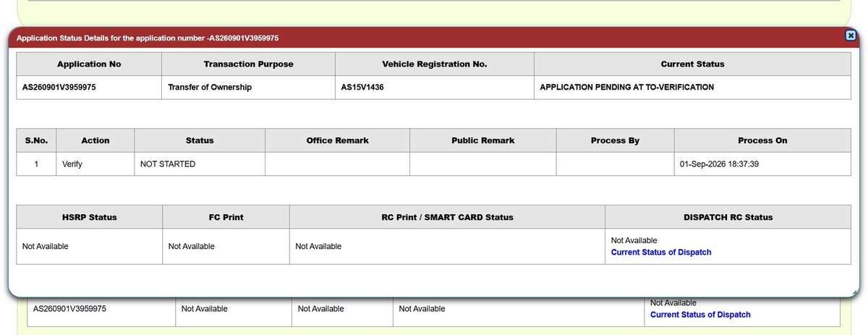Click the Transaction Purpose column header
The width and height of the screenshot is (868, 335).
pos(248,64)
